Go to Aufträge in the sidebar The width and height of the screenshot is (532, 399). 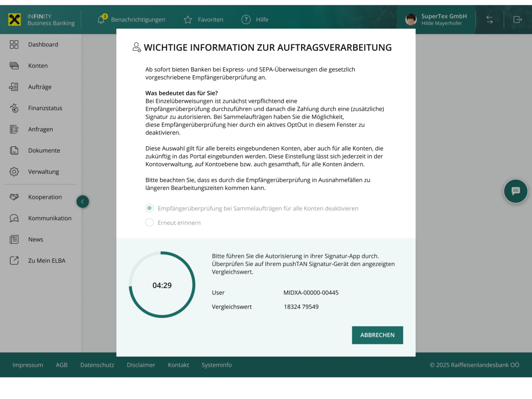[40, 87]
